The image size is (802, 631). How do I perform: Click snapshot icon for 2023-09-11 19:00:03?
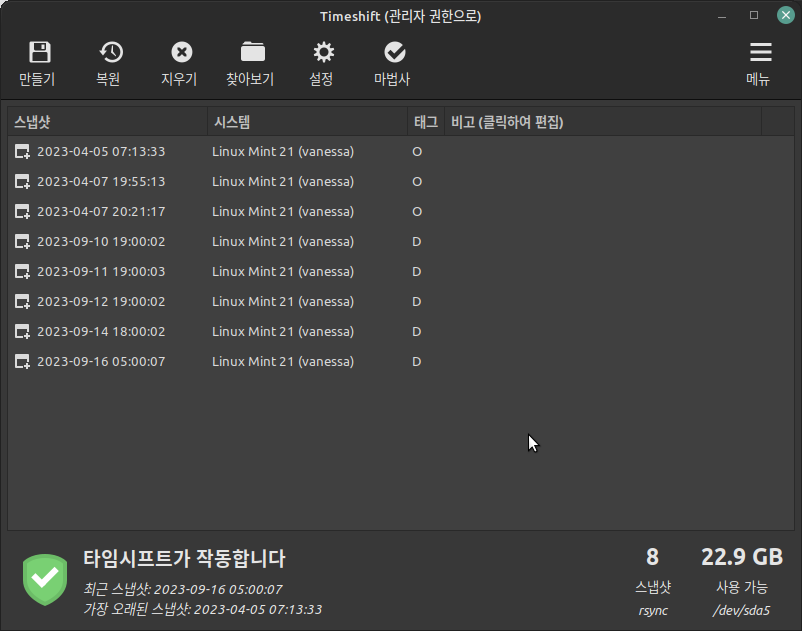22,272
